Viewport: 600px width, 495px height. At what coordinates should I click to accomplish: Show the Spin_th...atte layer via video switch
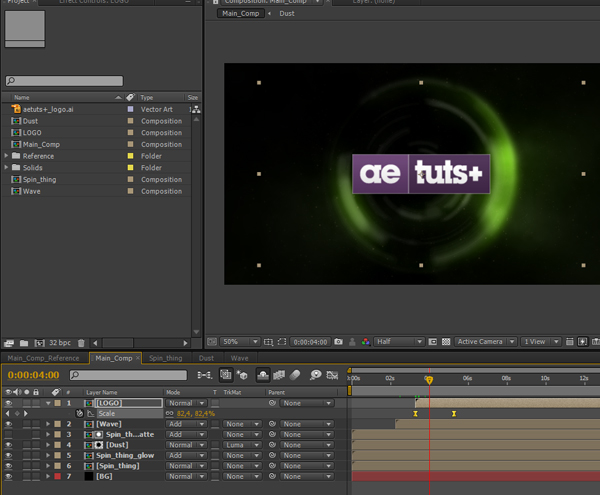coord(8,435)
